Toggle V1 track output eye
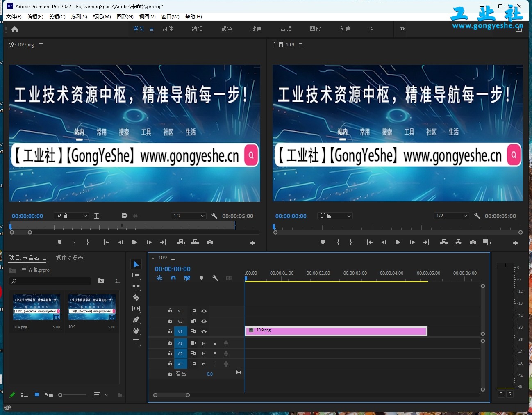Viewport: 532px width, 415px height. [204, 331]
